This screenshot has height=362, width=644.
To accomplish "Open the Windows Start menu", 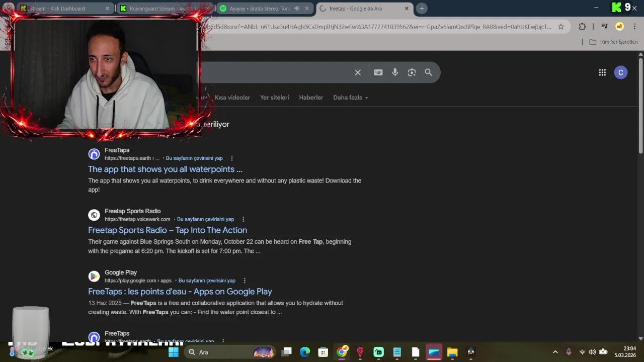I will click(x=174, y=352).
